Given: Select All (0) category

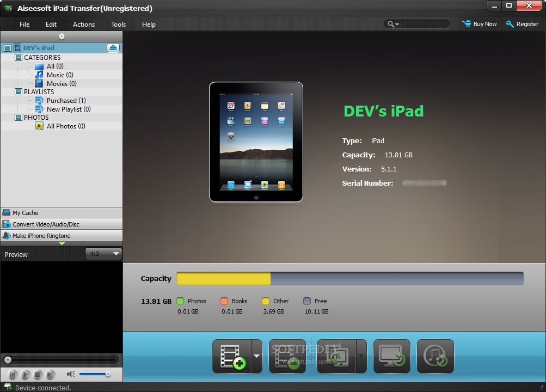Looking at the screenshot, I should pos(55,66).
